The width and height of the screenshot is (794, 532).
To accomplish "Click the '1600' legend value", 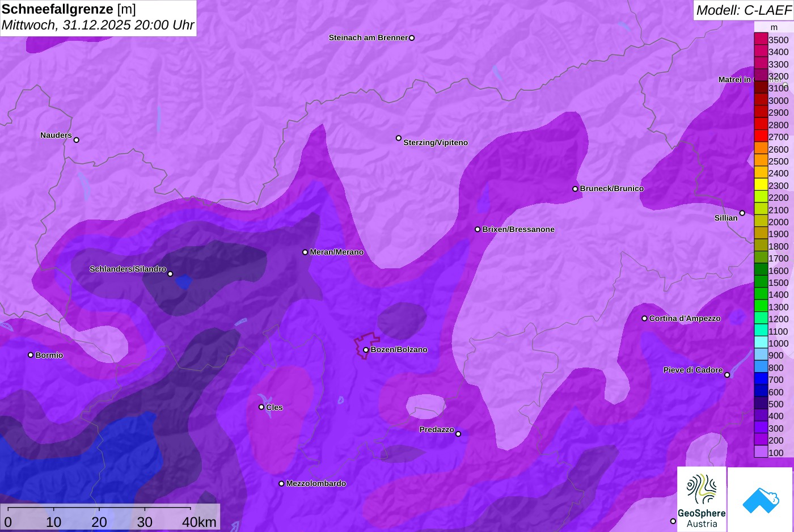I will click(x=778, y=271).
